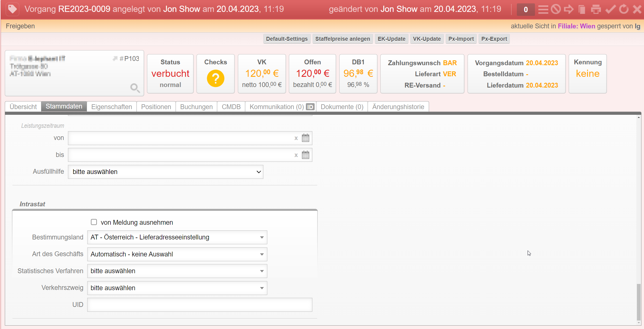The image size is (644, 329).
Task: Click into the UID input field
Action: 200,305
